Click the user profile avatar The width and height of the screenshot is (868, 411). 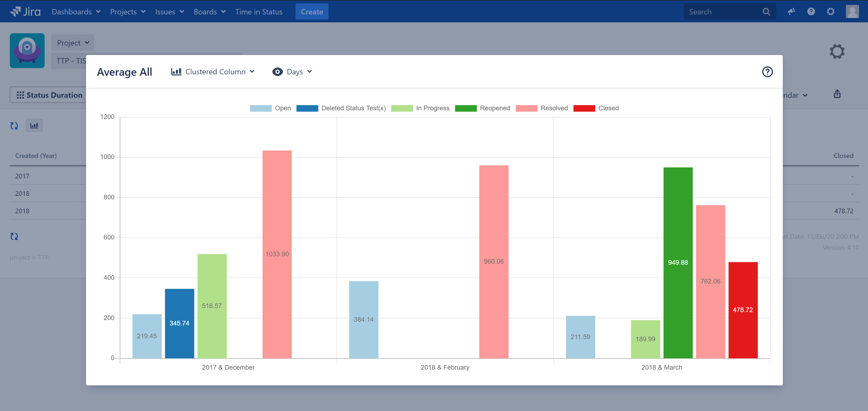point(852,11)
